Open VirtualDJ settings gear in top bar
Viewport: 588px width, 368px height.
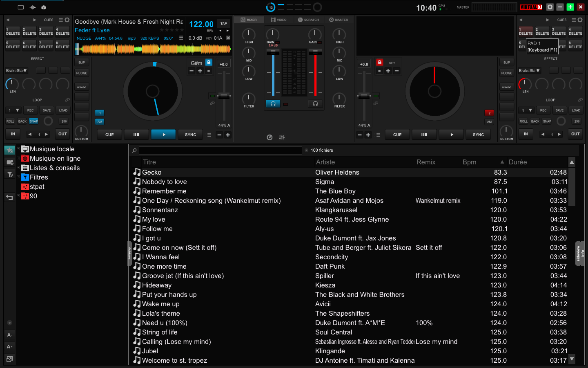550,7
